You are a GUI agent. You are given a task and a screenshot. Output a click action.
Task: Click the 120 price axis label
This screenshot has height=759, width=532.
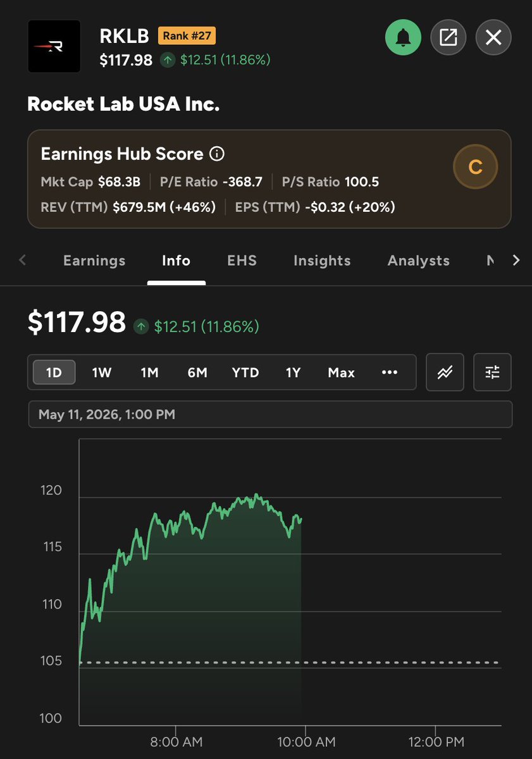point(53,490)
